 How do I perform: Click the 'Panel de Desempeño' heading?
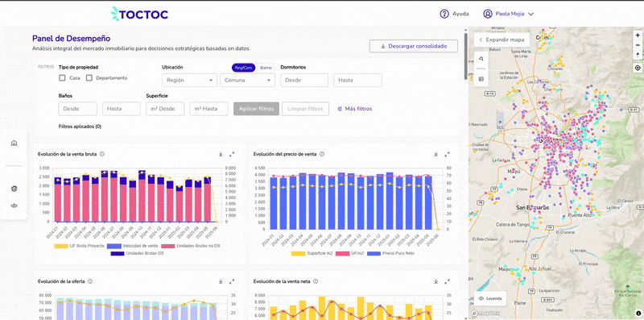point(71,39)
